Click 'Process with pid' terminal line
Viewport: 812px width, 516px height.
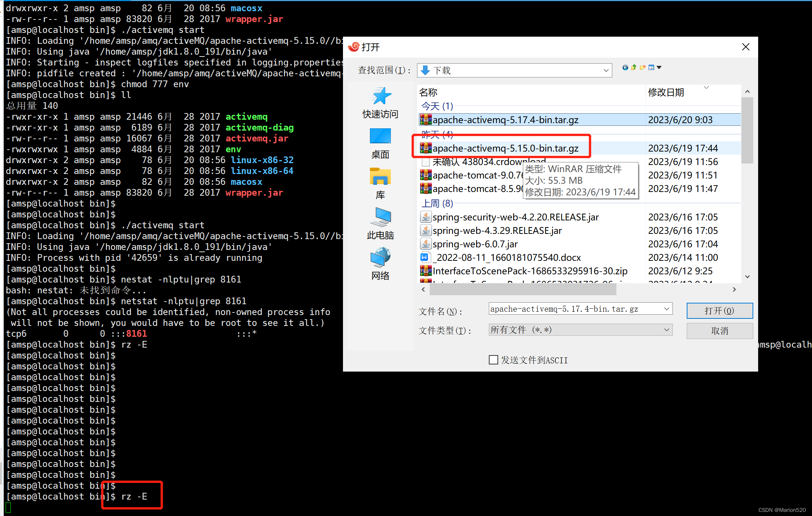pos(134,258)
